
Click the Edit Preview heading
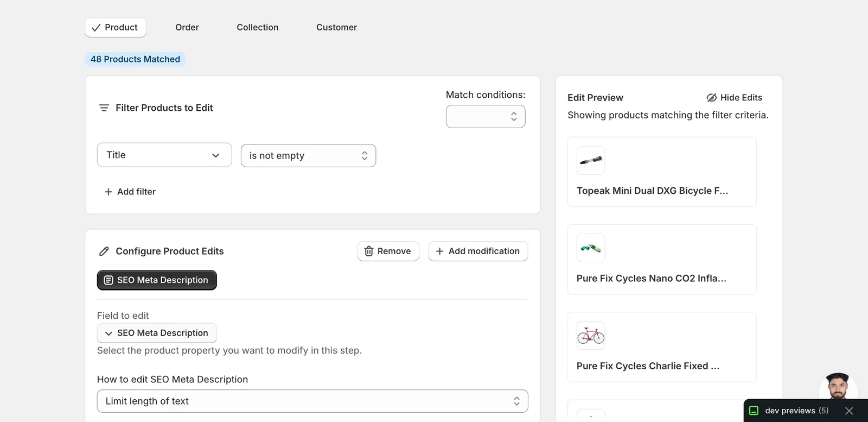[595, 98]
